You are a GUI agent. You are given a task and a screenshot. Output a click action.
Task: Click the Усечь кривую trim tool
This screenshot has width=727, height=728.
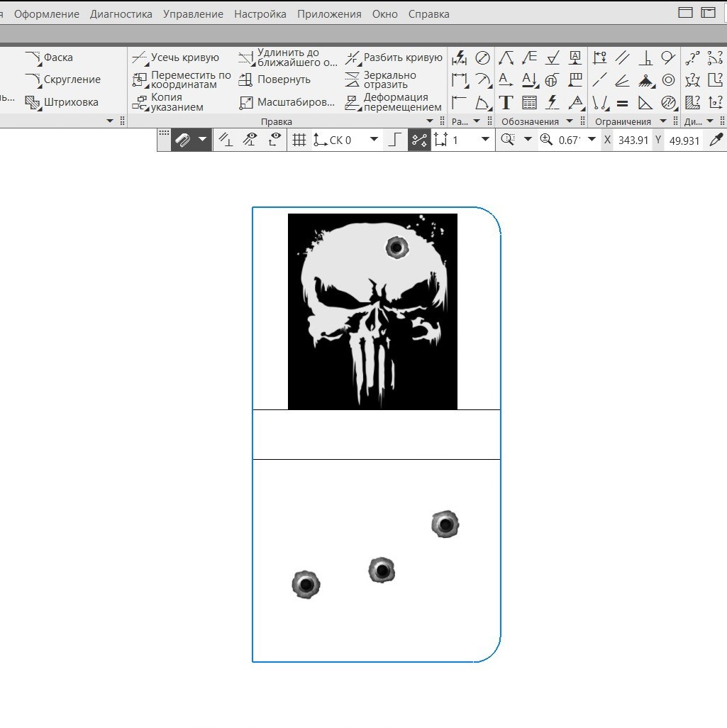click(x=176, y=57)
